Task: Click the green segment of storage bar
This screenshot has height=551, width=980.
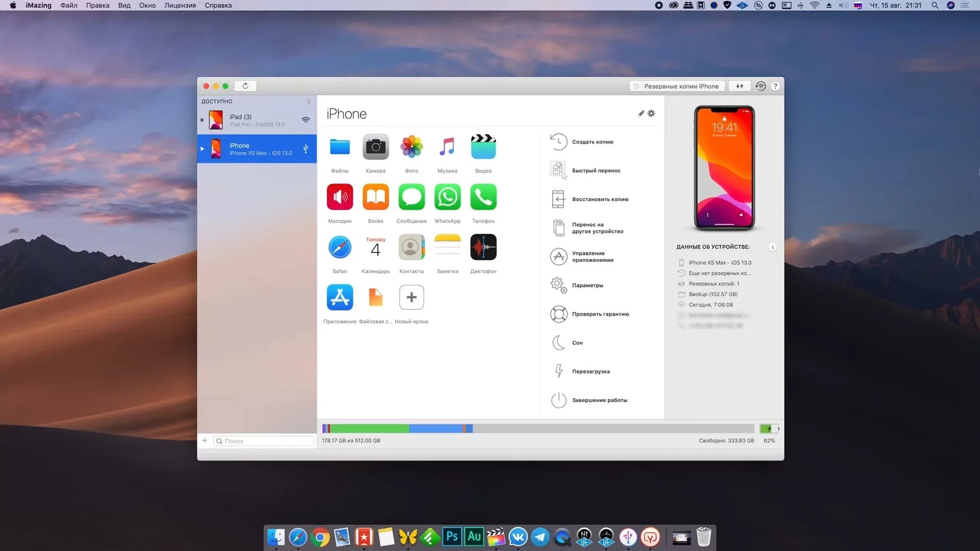Action: coord(370,429)
